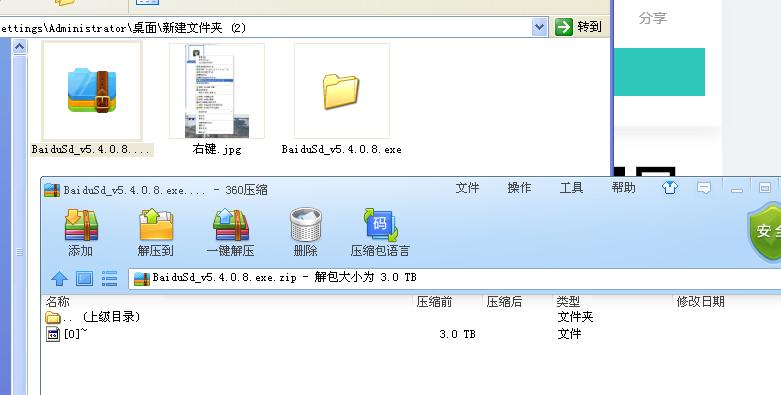Click the scroll-up arrow in Explorer pane
Screen dimensions: 781x395
(x=19, y=47)
